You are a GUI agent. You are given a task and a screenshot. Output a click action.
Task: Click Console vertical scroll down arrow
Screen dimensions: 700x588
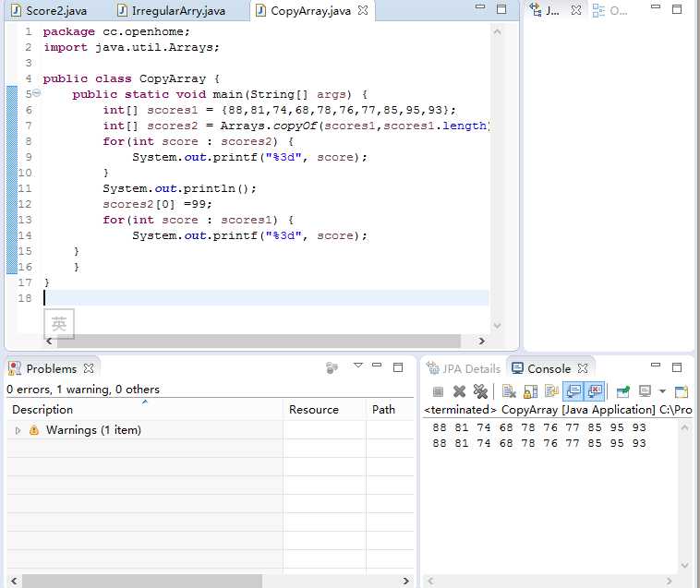pos(685,565)
